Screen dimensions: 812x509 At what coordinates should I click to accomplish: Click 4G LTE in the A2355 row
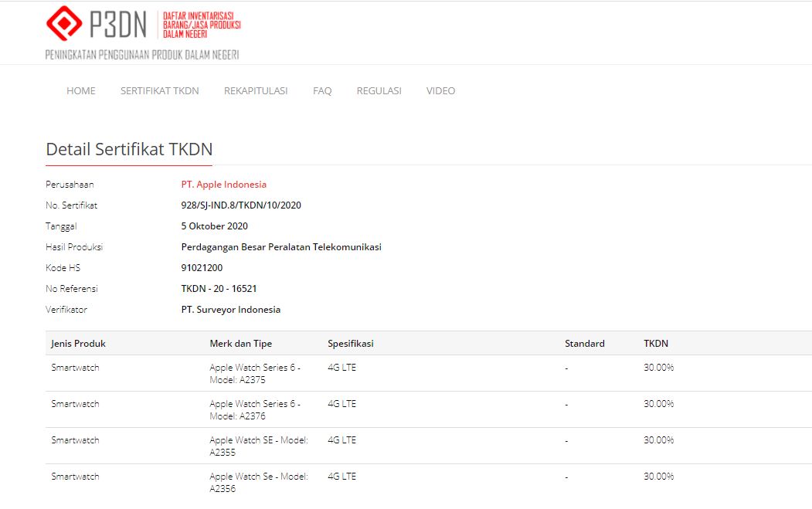point(341,440)
